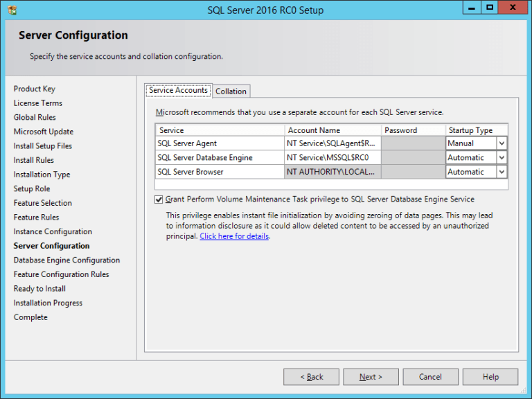The width and height of the screenshot is (532, 399).
Task: Click the Help button
Action: [x=490, y=377]
